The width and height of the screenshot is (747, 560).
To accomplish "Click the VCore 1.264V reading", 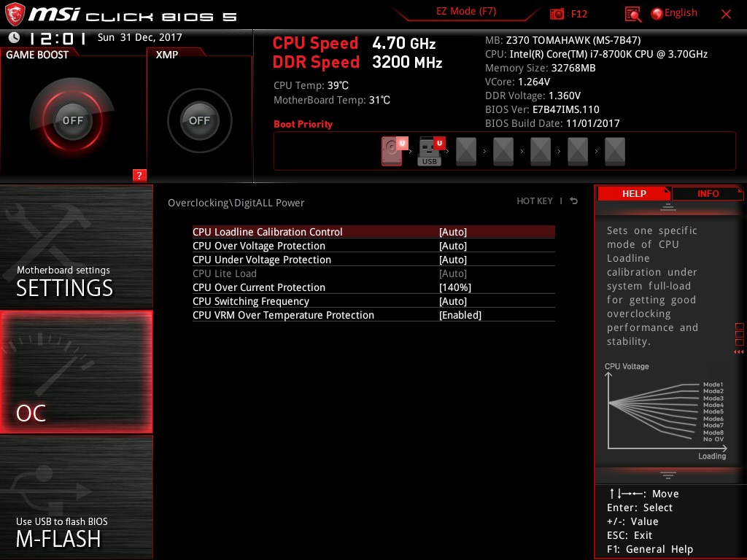I will (517, 82).
